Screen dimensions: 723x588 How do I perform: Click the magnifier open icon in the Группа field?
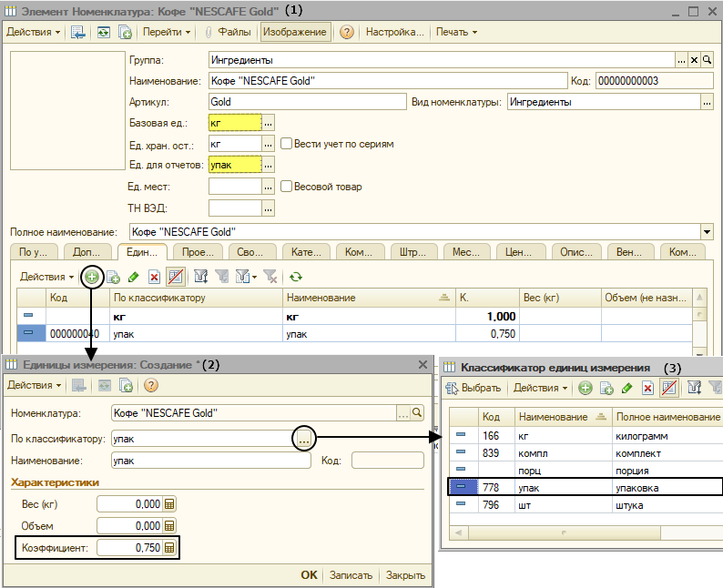click(707, 60)
